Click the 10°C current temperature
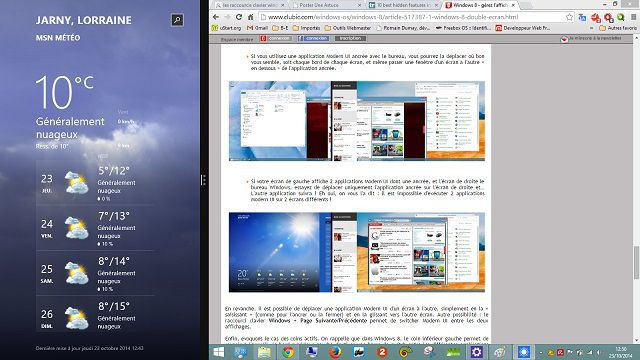The image size is (640, 360). point(64,92)
